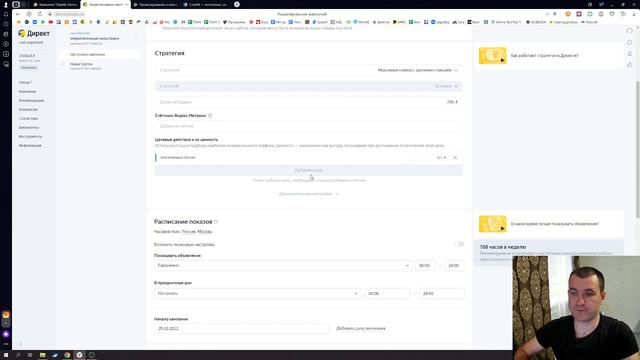
Task: Select the third browser tab
Action: click(x=155, y=4)
